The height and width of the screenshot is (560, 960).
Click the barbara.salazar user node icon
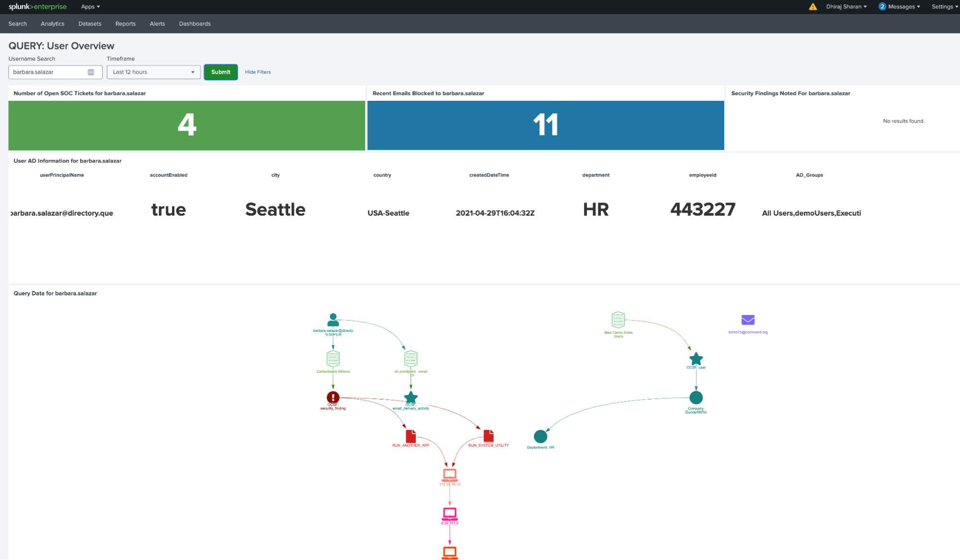333,320
